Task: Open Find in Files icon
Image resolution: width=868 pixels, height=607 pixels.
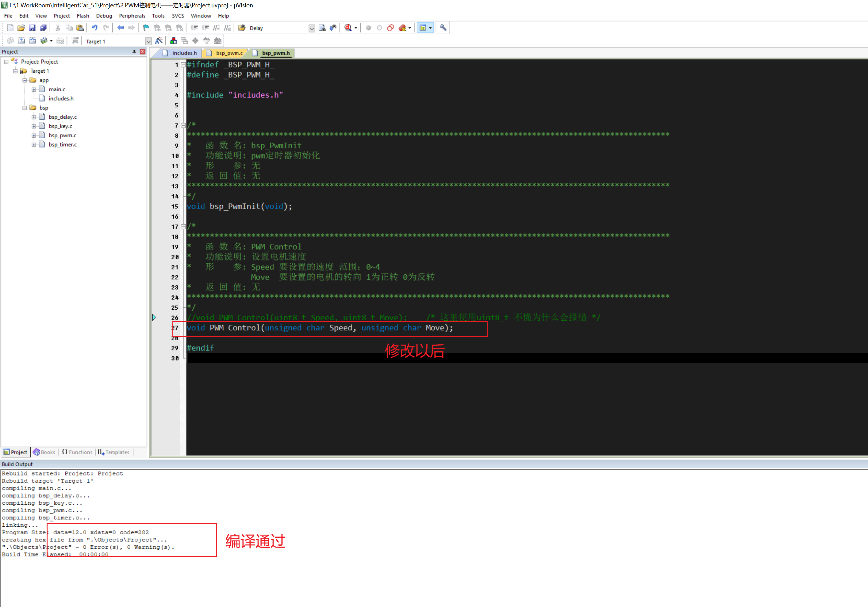Action: 242,28
